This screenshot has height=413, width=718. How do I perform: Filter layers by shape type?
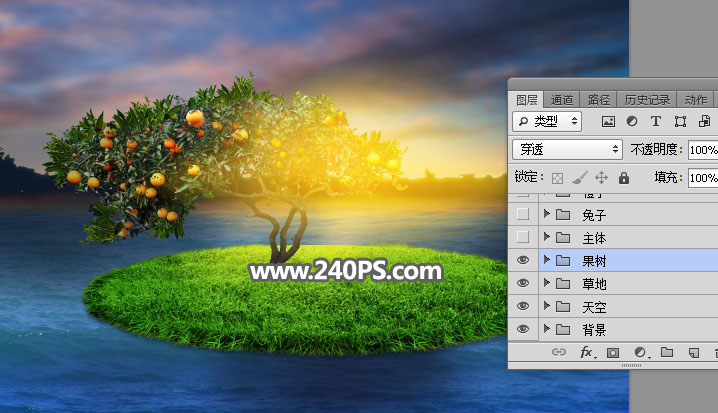click(x=680, y=121)
